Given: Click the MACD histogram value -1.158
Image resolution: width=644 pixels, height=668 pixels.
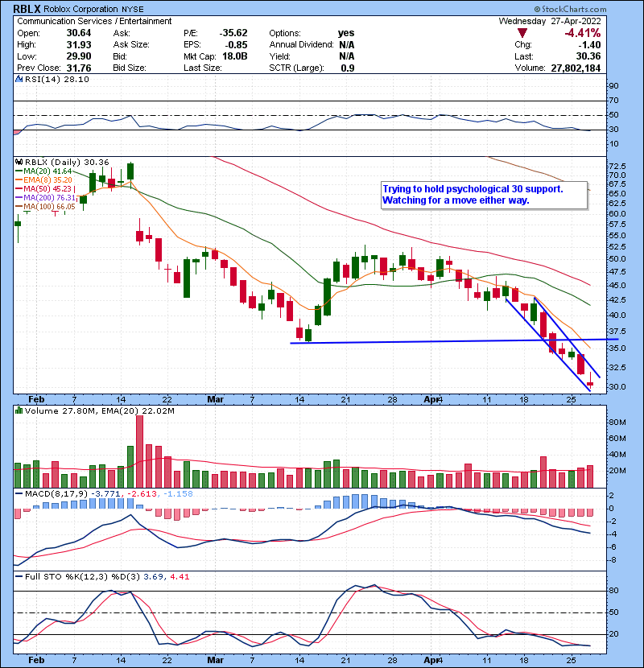Looking at the screenshot, I should click(178, 494).
